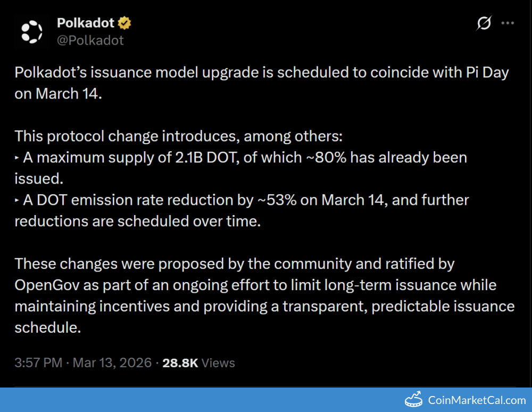This screenshot has height=412, width=532.
Task: Open the Polkadot display name link
Action: (85, 23)
